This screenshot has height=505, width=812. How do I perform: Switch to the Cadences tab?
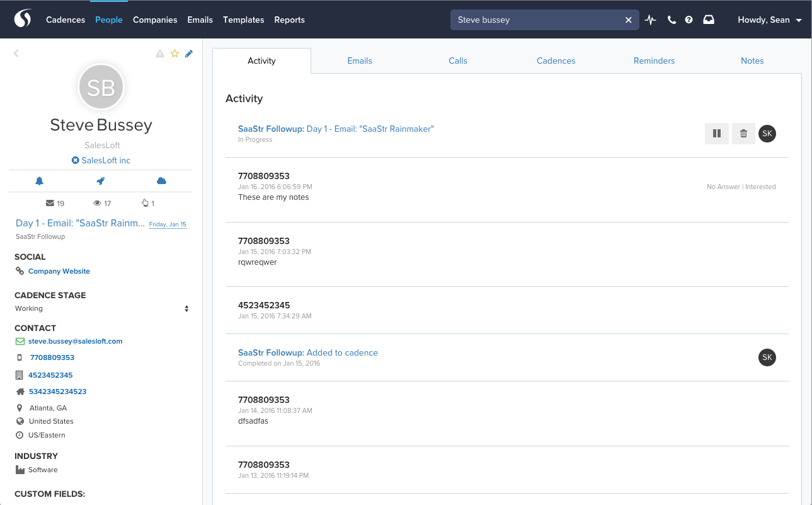556,61
